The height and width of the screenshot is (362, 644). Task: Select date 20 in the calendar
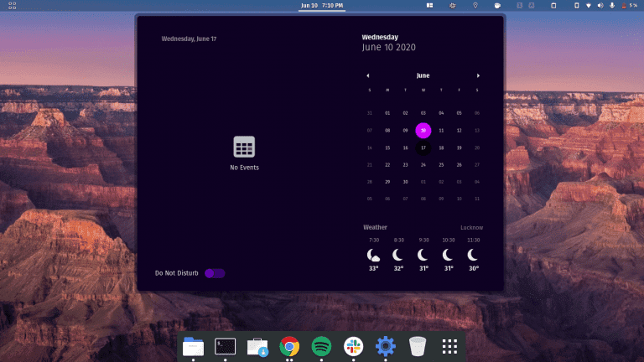click(x=477, y=147)
